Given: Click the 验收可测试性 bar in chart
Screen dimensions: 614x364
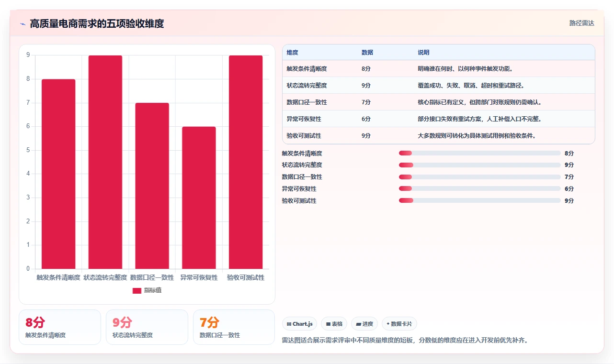Looking at the screenshot, I should (246, 162).
